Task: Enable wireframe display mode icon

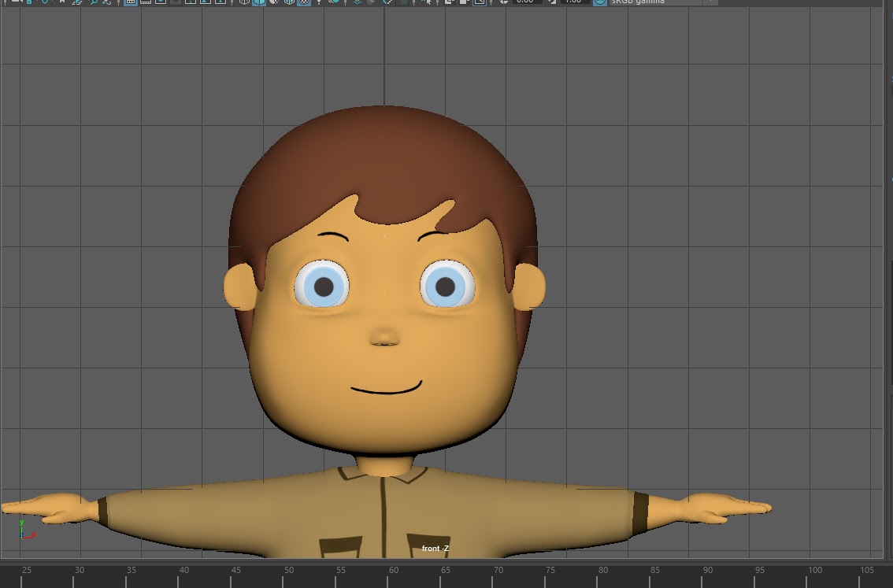Action: point(244,2)
